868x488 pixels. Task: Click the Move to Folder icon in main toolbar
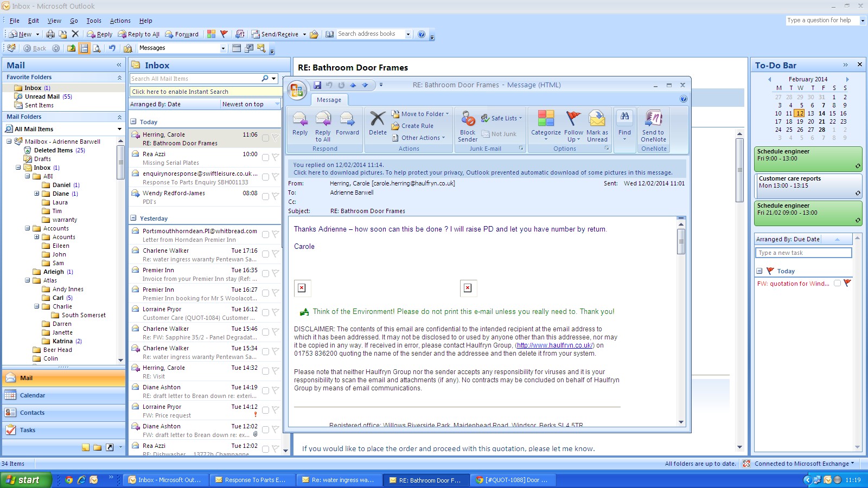tap(63, 34)
